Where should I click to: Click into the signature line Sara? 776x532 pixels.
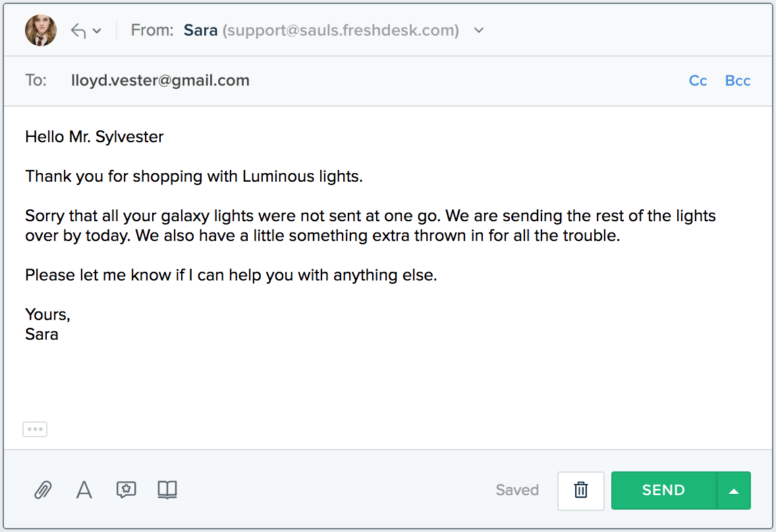click(x=42, y=334)
